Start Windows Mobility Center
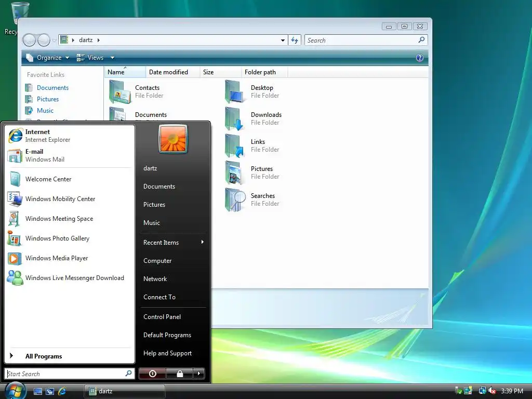This screenshot has width=532, height=399. (x=70, y=199)
